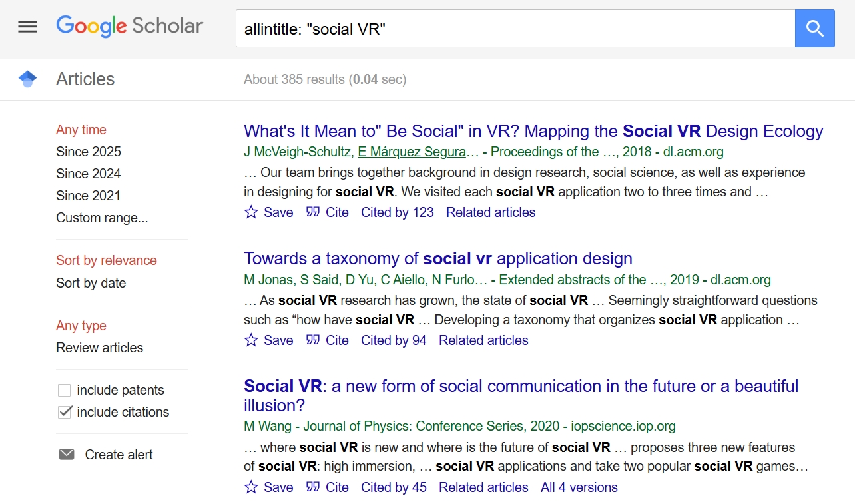This screenshot has width=855, height=504.
Task: Open the hamburger main menu
Action: [x=27, y=27]
